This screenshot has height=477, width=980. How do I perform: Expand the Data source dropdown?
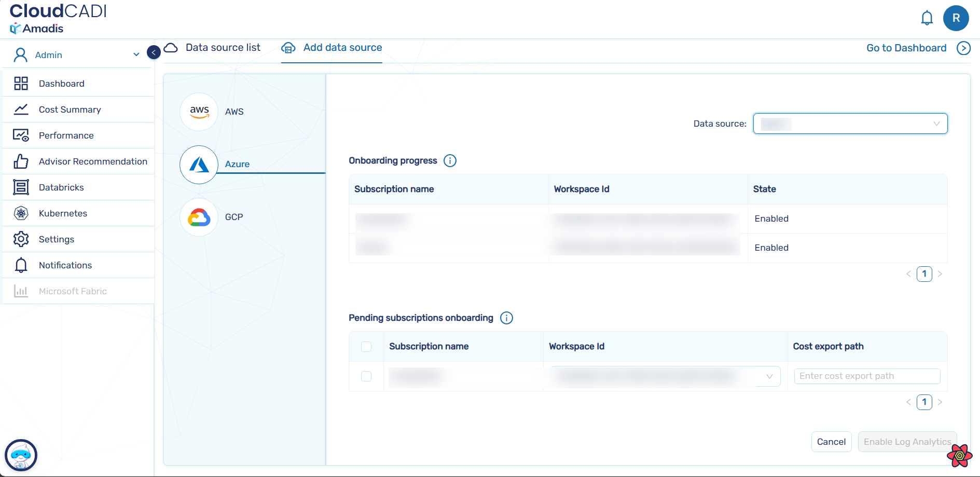(x=850, y=124)
